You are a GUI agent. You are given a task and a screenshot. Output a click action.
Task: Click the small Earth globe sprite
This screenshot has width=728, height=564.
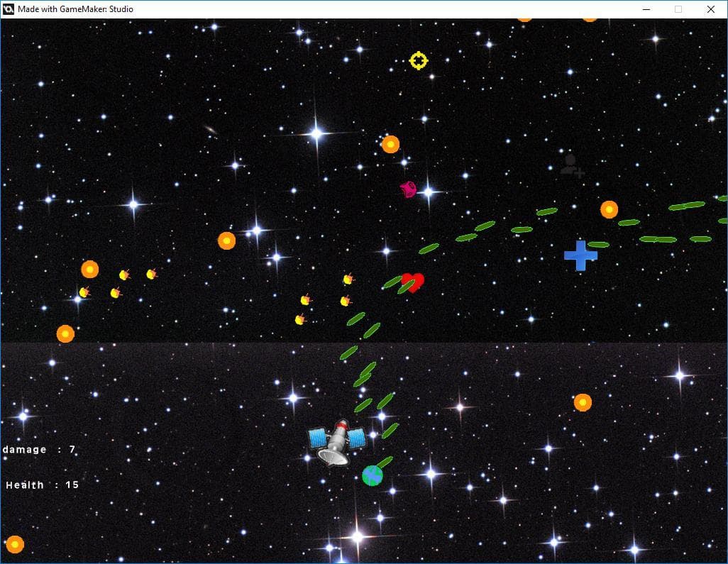click(x=373, y=476)
